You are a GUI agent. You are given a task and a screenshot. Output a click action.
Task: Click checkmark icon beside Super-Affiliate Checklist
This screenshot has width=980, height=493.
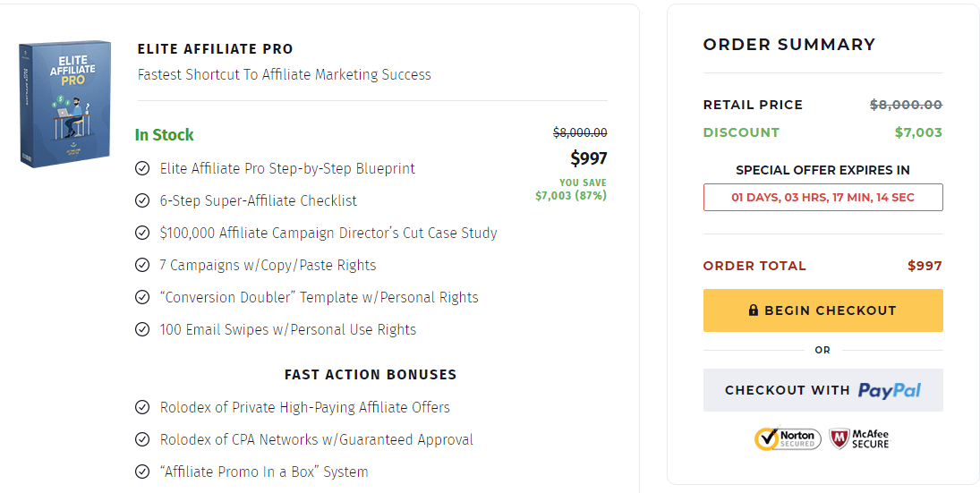point(142,200)
